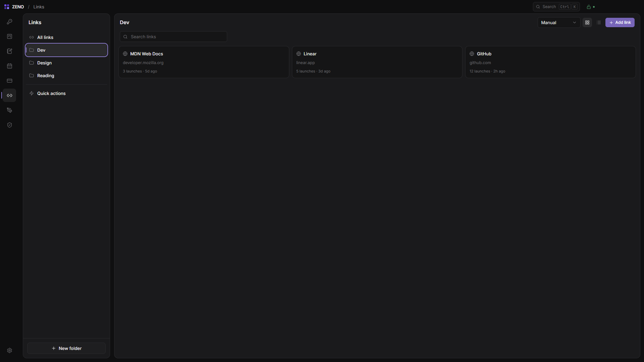644x362 pixels.
Task: Click the globe icon on GitHub card
Action: (472, 54)
